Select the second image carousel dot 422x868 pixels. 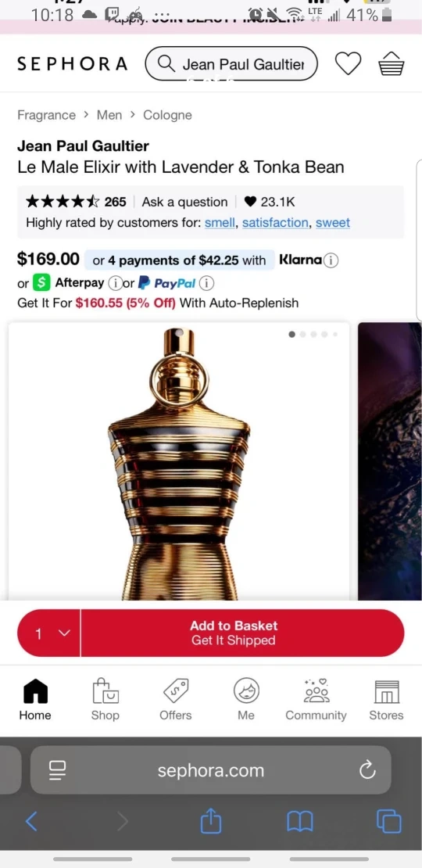pos(302,335)
